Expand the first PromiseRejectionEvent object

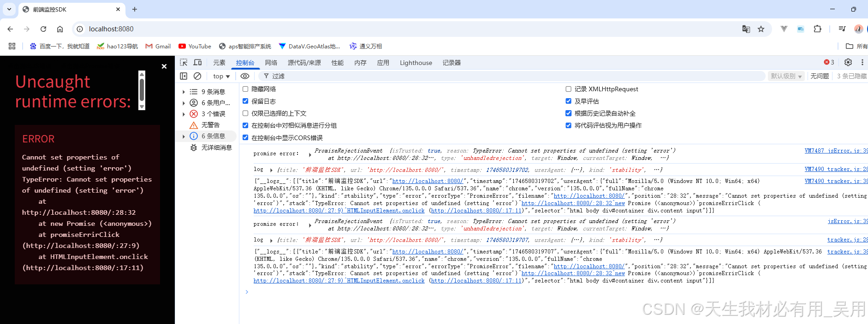click(310, 154)
